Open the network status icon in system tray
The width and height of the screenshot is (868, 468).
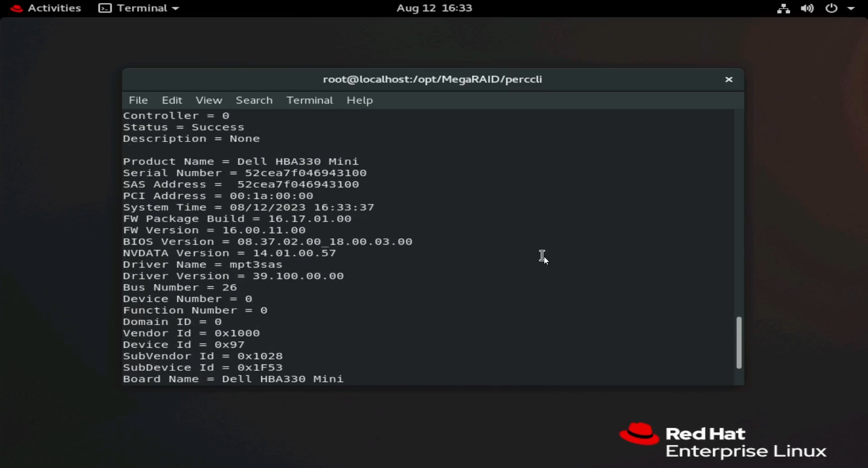coord(783,8)
